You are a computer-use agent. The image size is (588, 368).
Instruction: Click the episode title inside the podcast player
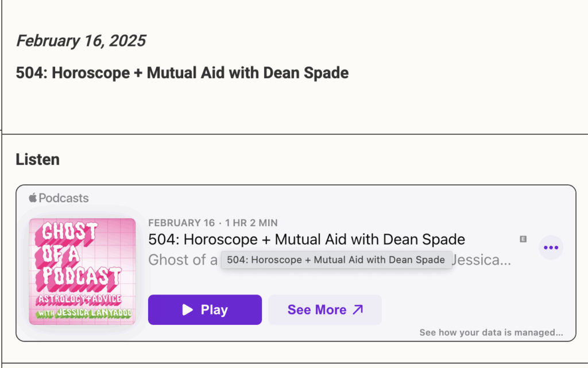click(x=307, y=239)
